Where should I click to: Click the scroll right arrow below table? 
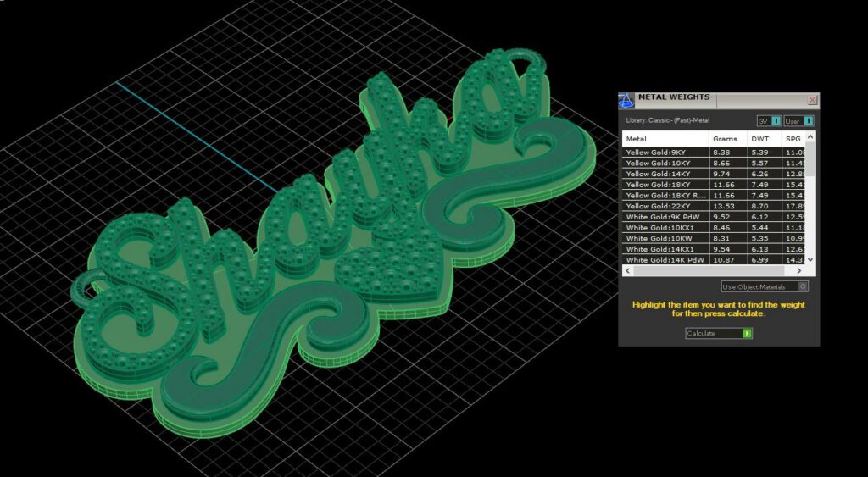coord(798,270)
